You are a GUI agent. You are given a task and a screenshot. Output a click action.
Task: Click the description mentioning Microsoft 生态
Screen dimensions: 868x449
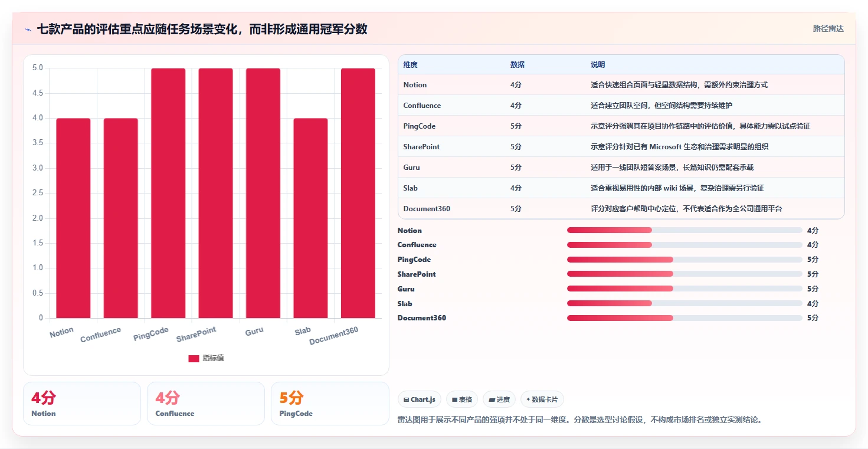pos(680,147)
